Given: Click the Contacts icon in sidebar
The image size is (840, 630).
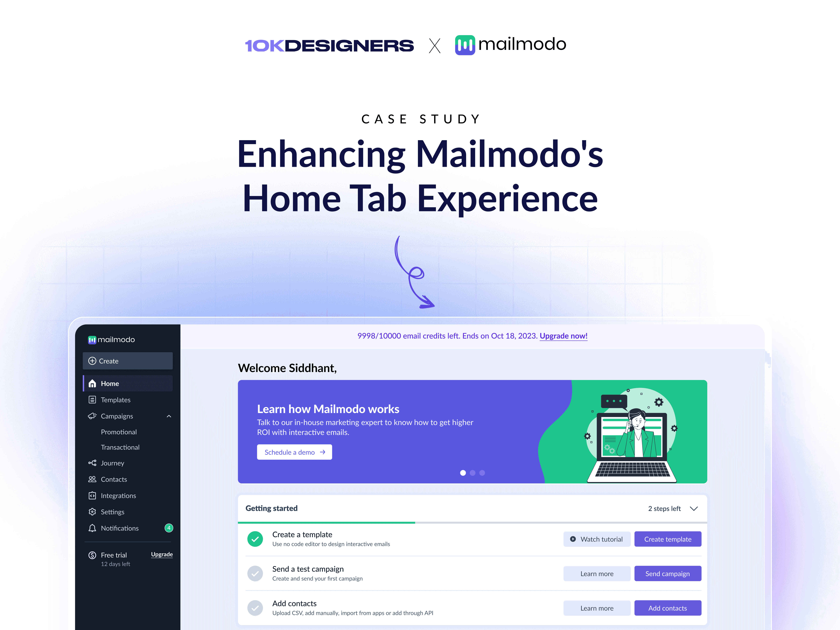Looking at the screenshot, I should click(x=93, y=479).
